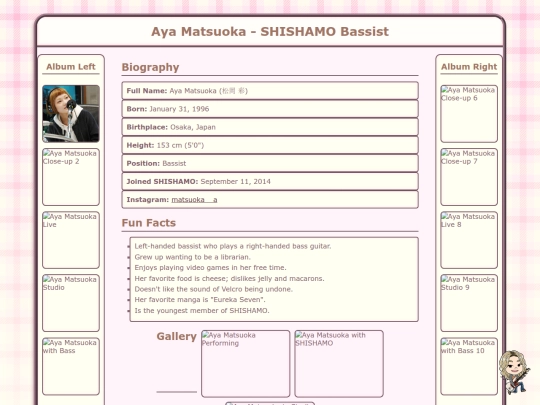Click the Album Right heading
Viewport: 540px width, 405px height.
coord(469,67)
